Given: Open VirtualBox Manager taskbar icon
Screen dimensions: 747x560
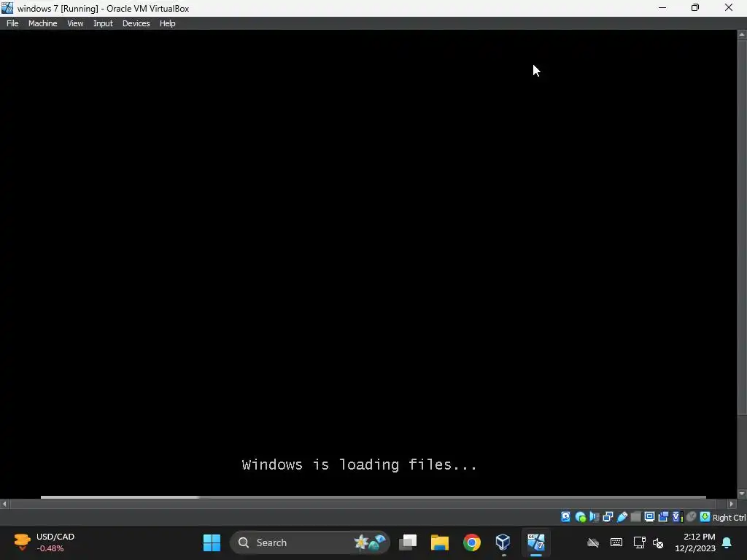Looking at the screenshot, I should [503, 542].
